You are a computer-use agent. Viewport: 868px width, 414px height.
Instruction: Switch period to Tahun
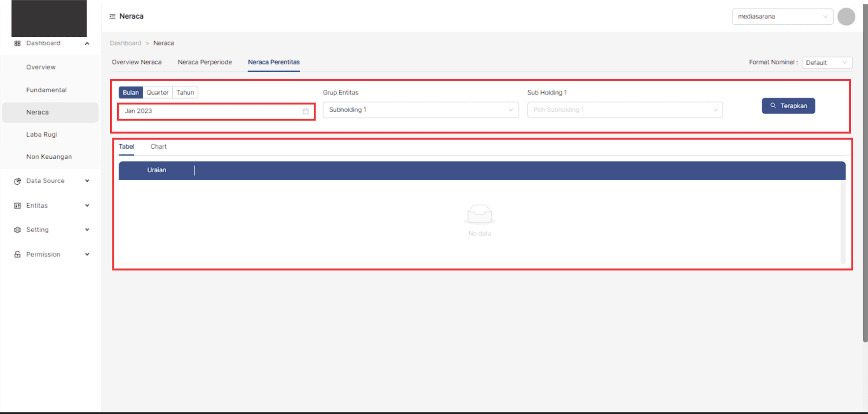pos(185,93)
